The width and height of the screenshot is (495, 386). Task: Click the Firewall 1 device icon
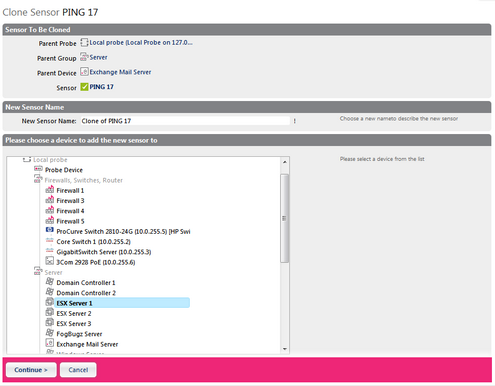(50, 190)
